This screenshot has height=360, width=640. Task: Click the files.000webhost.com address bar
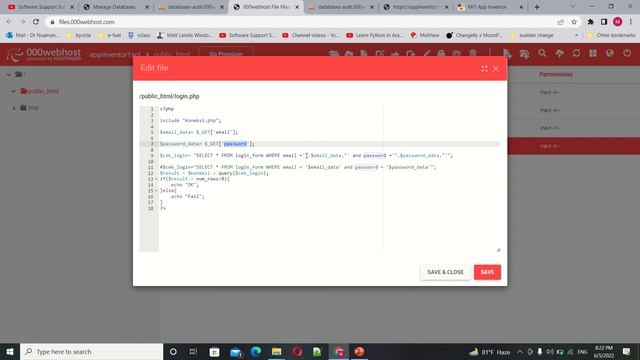click(x=302, y=22)
